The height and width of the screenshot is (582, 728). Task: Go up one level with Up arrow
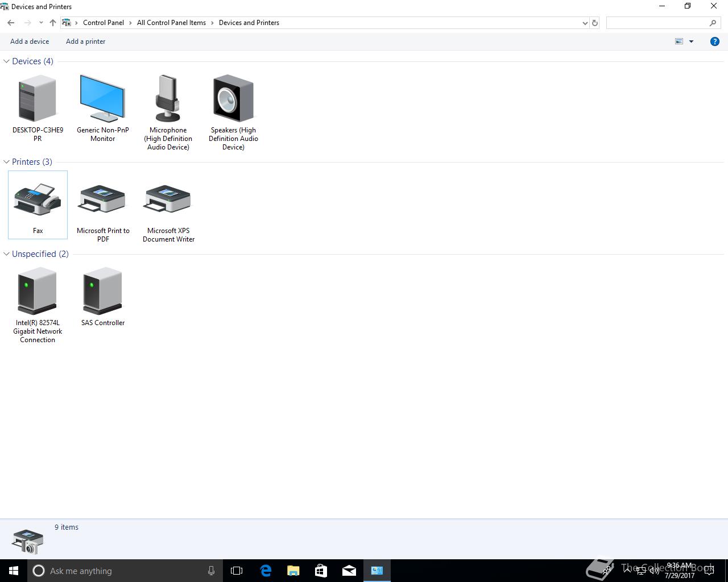coord(53,23)
